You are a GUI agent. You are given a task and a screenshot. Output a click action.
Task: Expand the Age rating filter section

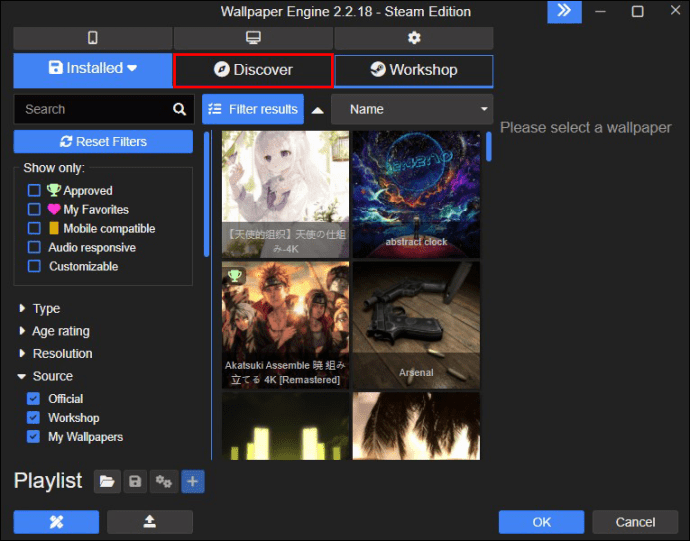click(60, 331)
